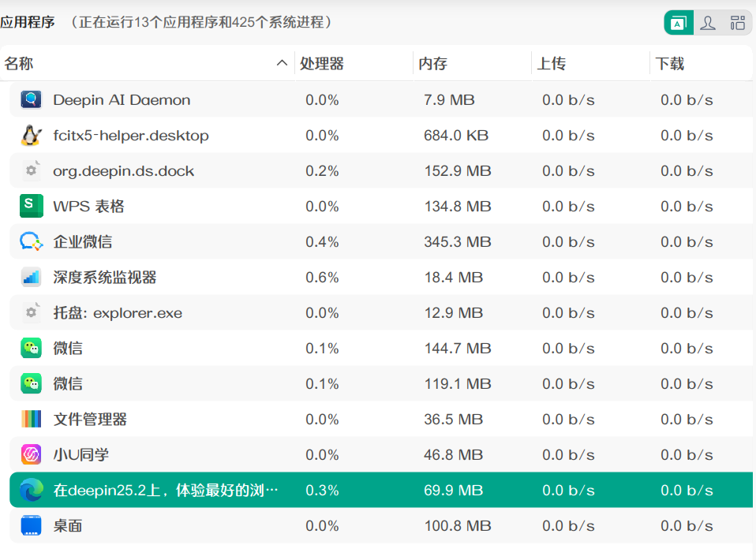Click the Deepin AI Daemon app icon
This screenshot has width=756, height=560.
point(32,99)
